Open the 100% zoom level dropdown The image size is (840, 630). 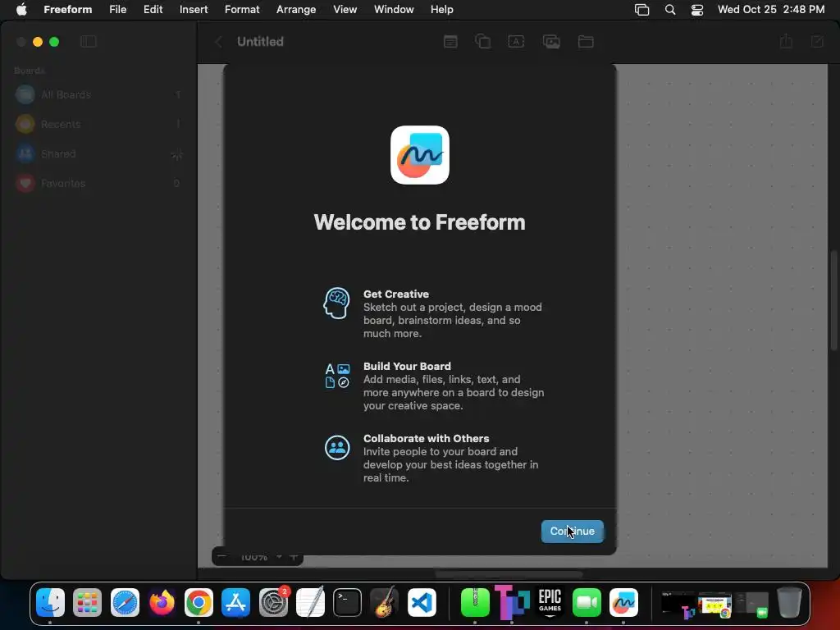[x=261, y=557]
